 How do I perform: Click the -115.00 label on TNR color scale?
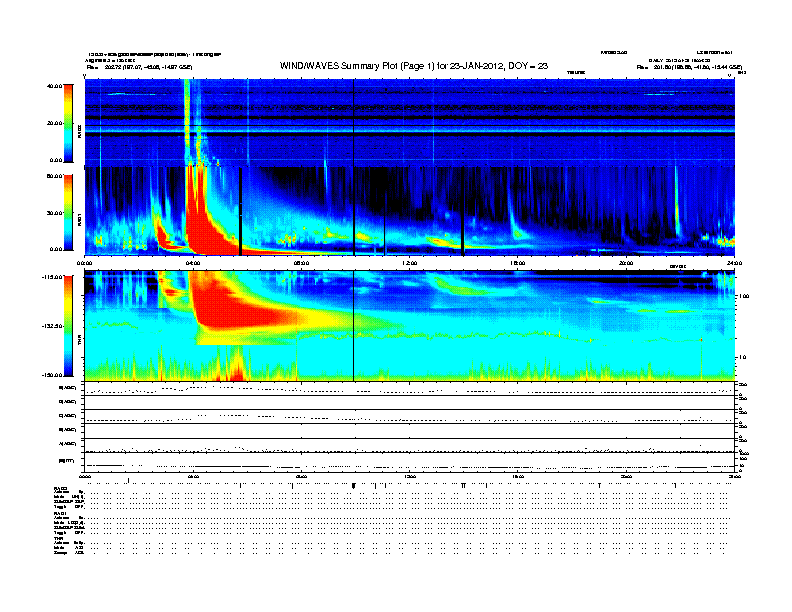click(x=53, y=277)
